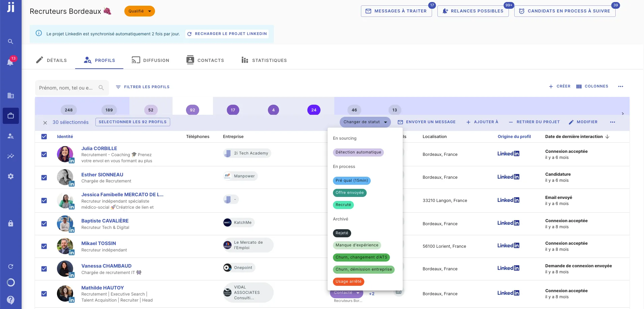Toggle the select-all checkbox in the table header

pyautogui.click(x=44, y=137)
